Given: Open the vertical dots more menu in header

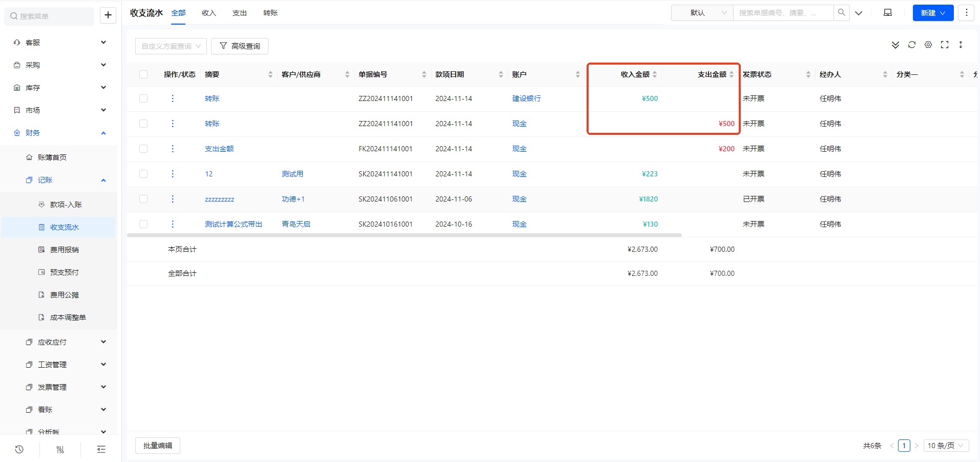Looking at the screenshot, I should tap(966, 13).
